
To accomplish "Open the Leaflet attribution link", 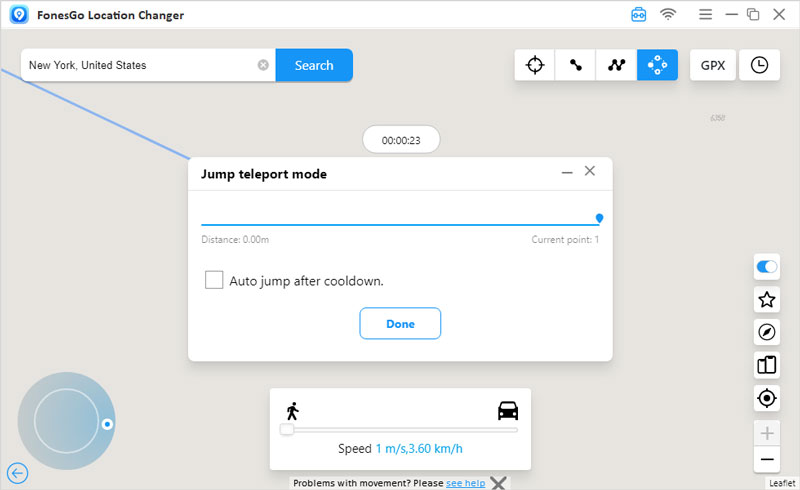I will click(x=782, y=483).
